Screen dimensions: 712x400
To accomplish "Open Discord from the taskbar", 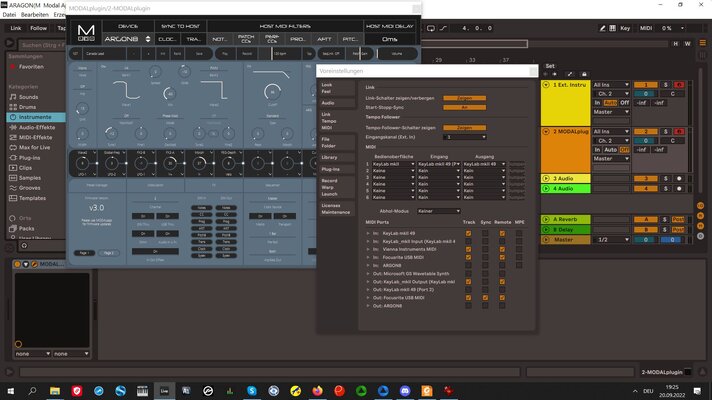I will [x=405, y=390].
